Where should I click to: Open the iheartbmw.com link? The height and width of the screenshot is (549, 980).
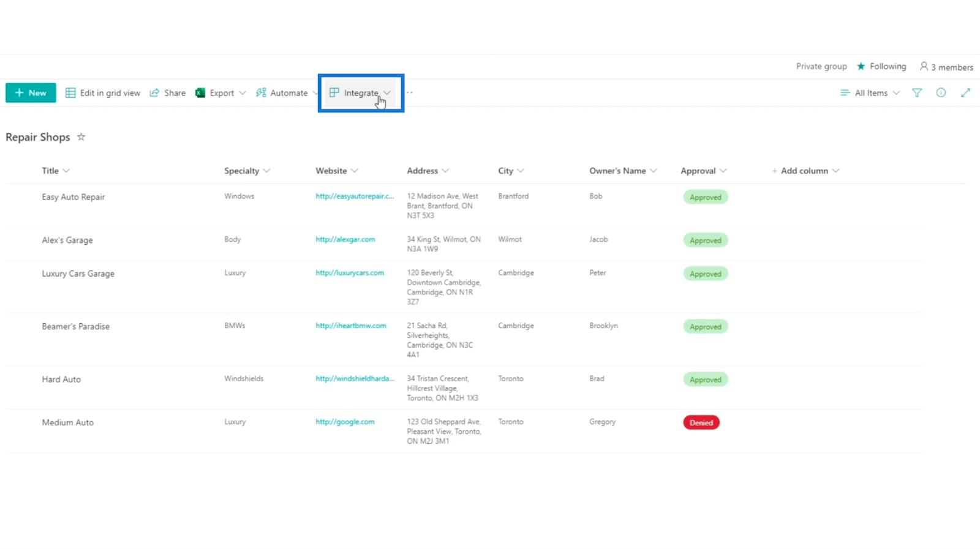point(351,326)
